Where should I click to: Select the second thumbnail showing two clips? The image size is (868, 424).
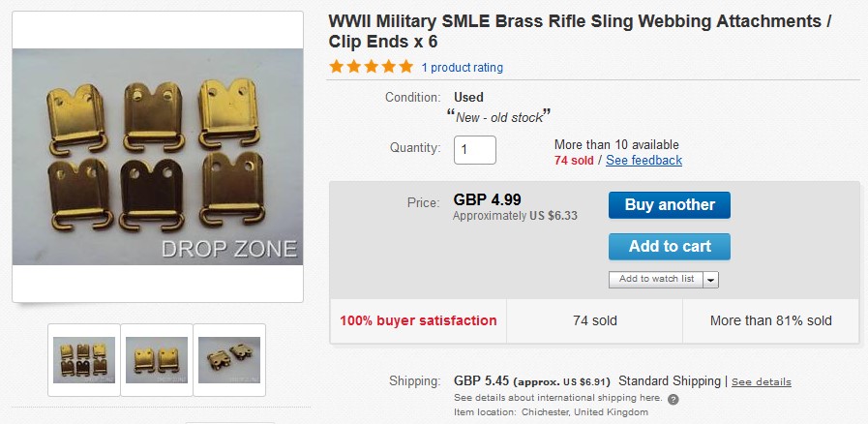point(157,359)
